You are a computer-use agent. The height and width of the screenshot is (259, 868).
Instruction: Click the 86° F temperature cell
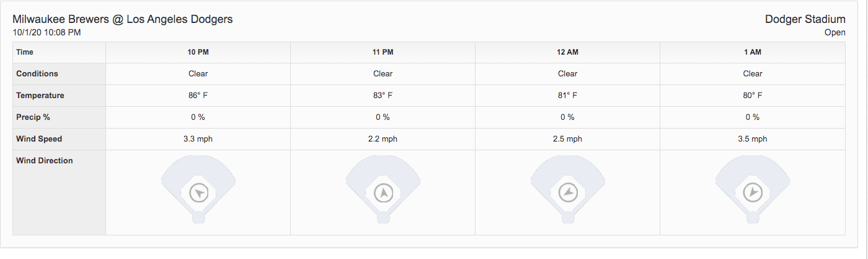198,96
